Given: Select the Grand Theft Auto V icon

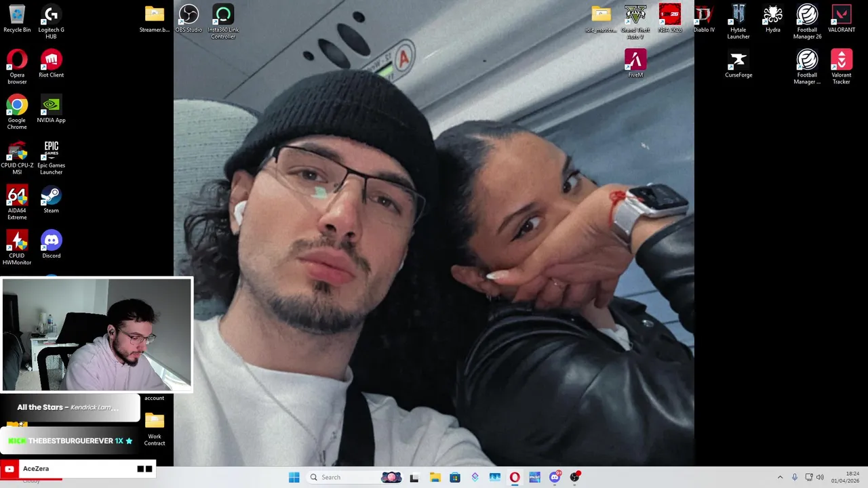Looking at the screenshot, I should point(635,22).
